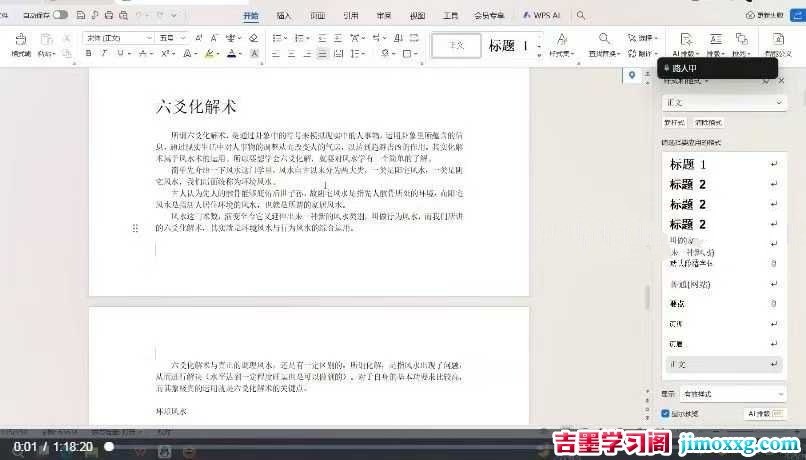This screenshot has width=806, height=460.
Task: Click the Styles set A icon
Action: point(562,39)
